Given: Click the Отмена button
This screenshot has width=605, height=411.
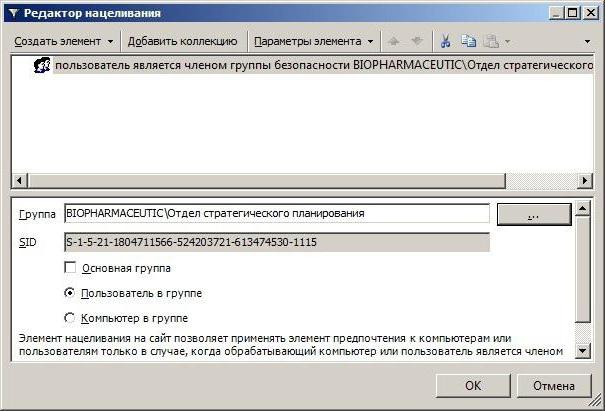Looking at the screenshot, I should coord(554,386).
